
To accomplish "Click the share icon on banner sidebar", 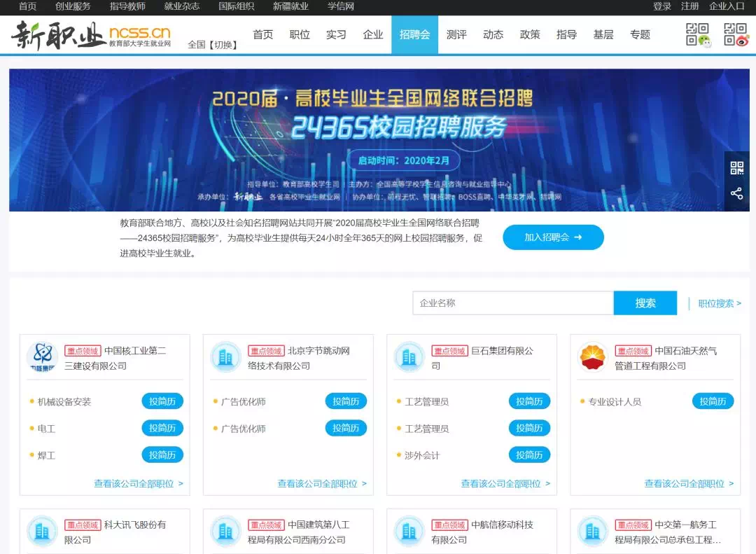I will click(736, 193).
